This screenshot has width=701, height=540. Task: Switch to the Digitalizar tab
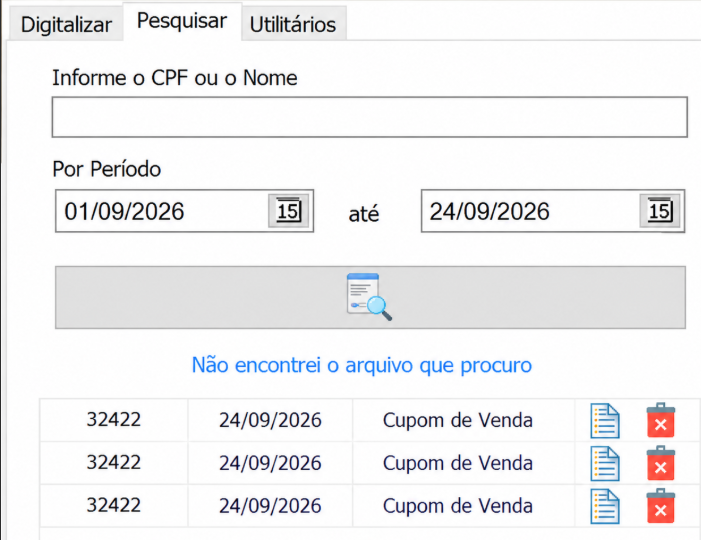point(66,24)
